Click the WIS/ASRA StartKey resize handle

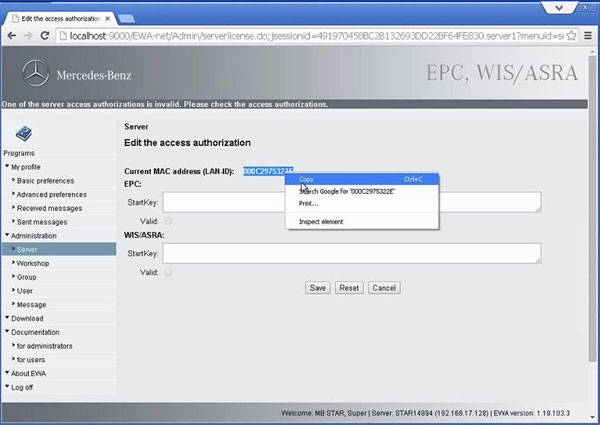click(538, 261)
